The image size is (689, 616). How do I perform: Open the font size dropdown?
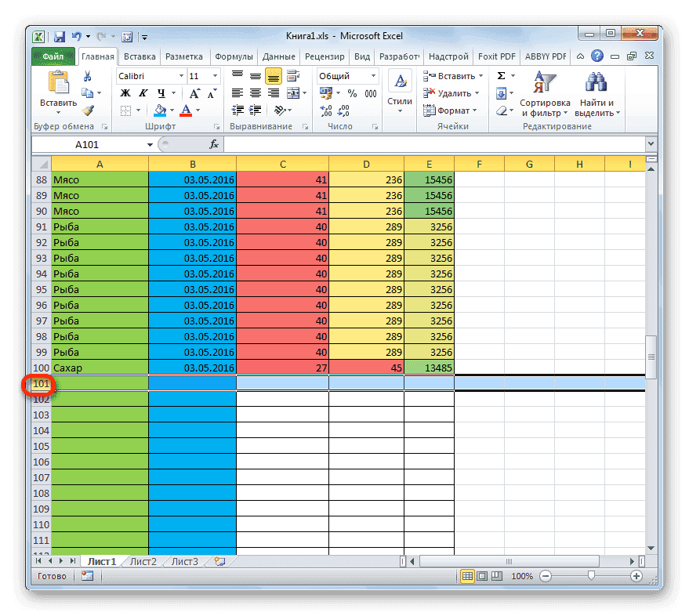[x=213, y=75]
